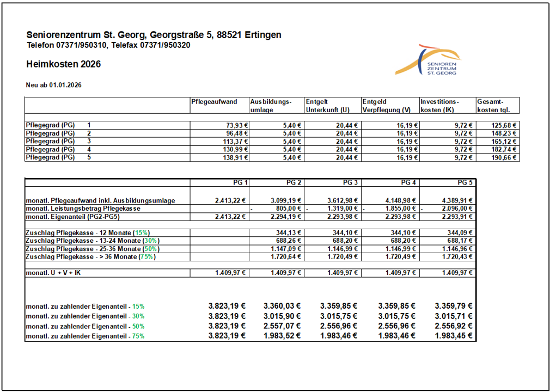Select the facility address title line
The height and width of the screenshot is (392, 550).
point(154,35)
